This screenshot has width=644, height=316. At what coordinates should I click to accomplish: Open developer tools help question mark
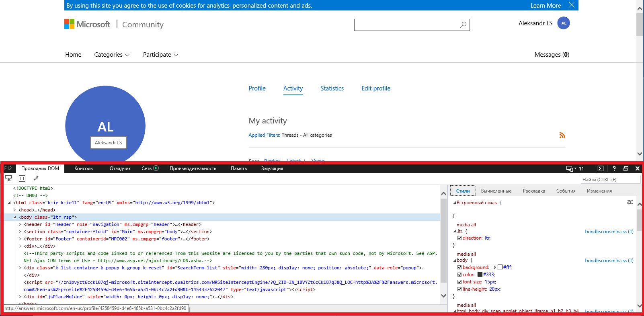click(614, 168)
